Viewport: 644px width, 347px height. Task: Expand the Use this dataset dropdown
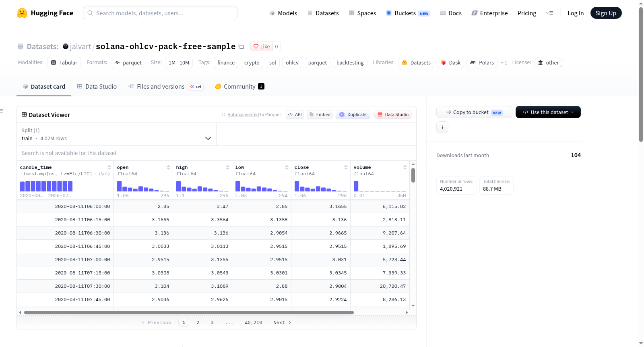coord(548,112)
